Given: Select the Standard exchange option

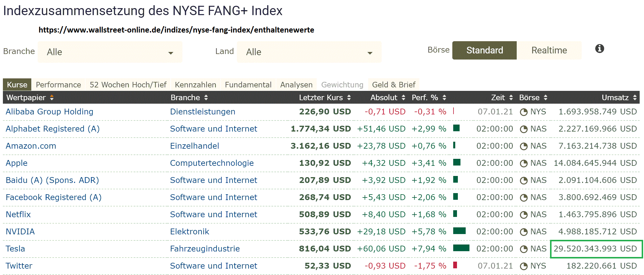Looking at the screenshot, I should (x=484, y=50).
